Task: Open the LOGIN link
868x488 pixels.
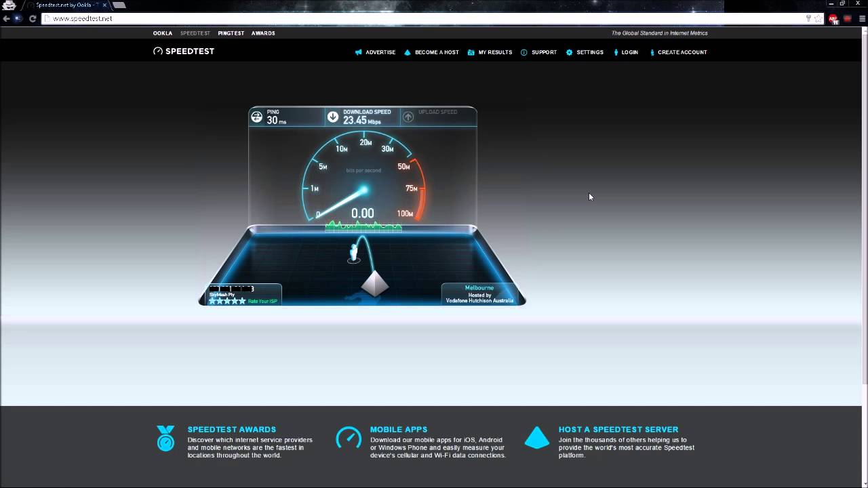Action: 629,52
